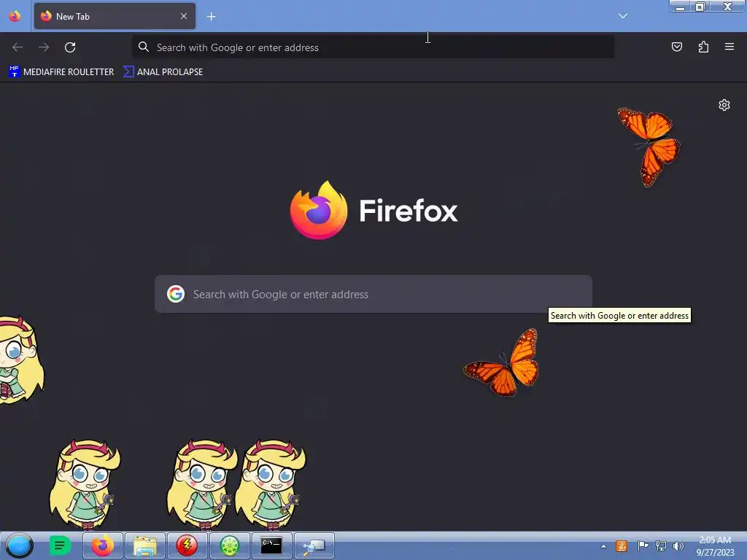
Task: Open the green notes app taskbar icon
Action: (x=60, y=545)
